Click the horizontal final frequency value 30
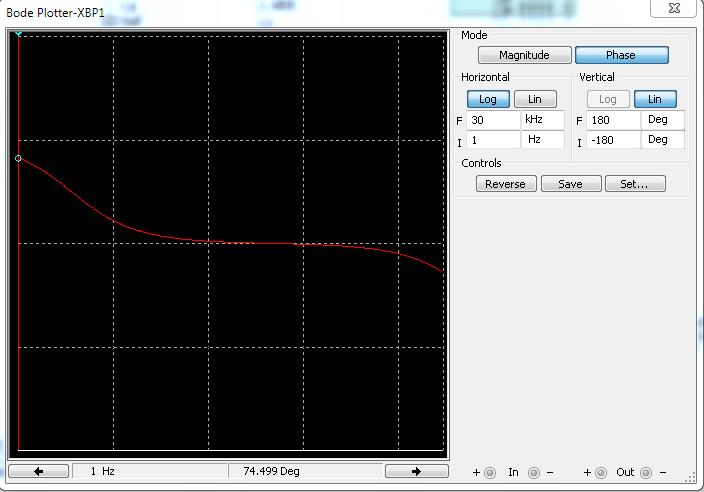 click(493, 120)
